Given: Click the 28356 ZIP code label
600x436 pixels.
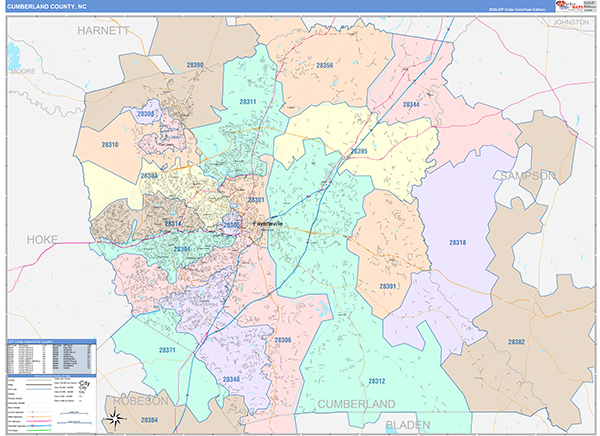Looking at the screenshot, I should click(x=324, y=65).
